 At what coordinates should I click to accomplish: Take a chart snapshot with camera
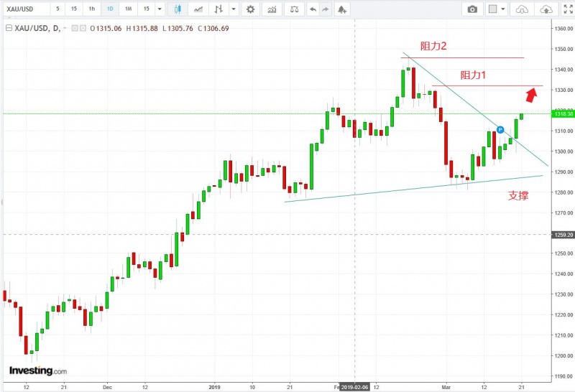tap(472, 9)
